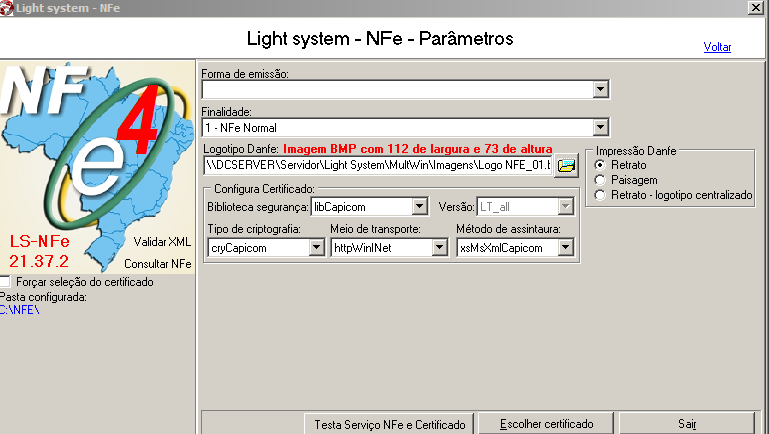Click Consultar NFe on the logo panel
Screen dimensions: 769x434
pyautogui.click(x=157, y=264)
